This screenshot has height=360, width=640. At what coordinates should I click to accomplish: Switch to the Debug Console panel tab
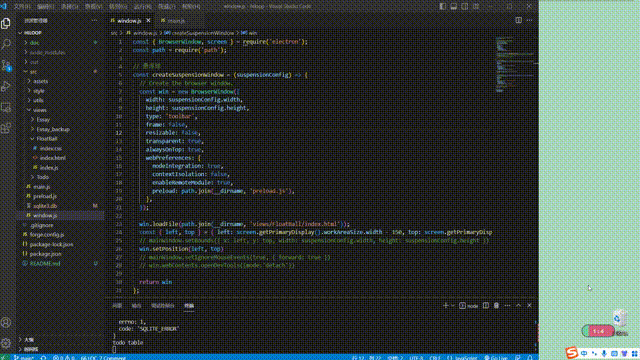[x=162, y=306]
